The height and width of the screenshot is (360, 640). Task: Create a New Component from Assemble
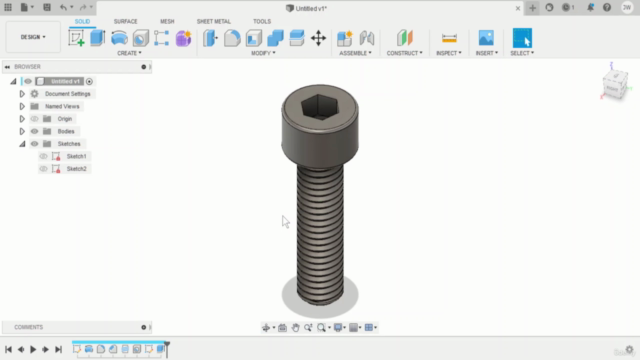click(x=344, y=38)
